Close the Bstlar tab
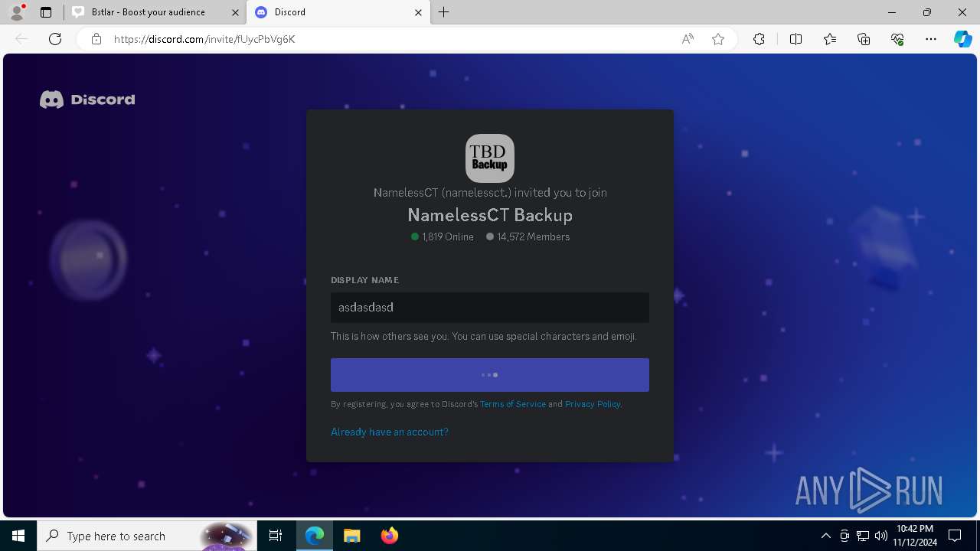This screenshot has width=980, height=551. pyautogui.click(x=234, y=12)
